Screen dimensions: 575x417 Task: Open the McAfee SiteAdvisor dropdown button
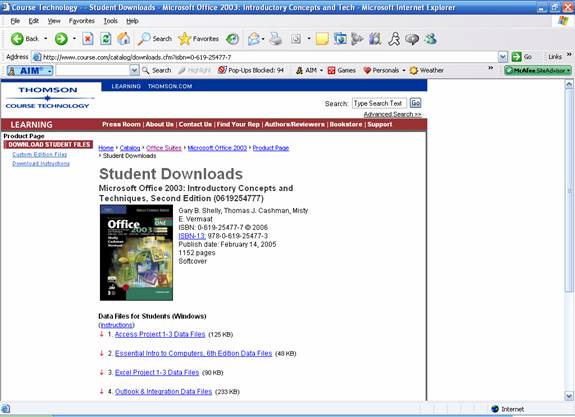click(538, 70)
